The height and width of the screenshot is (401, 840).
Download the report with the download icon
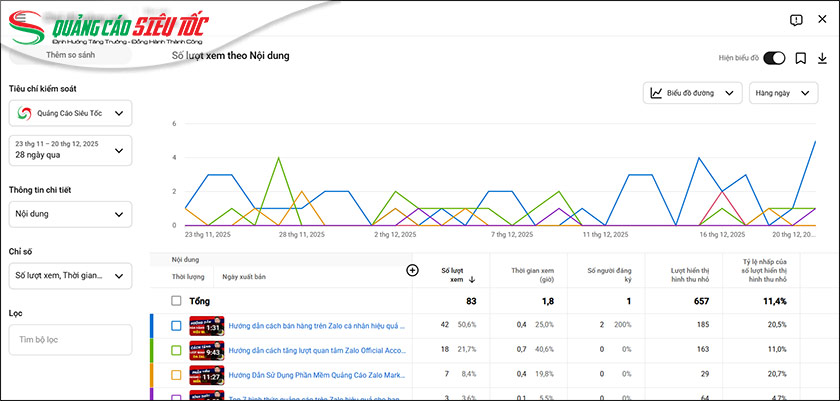822,58
